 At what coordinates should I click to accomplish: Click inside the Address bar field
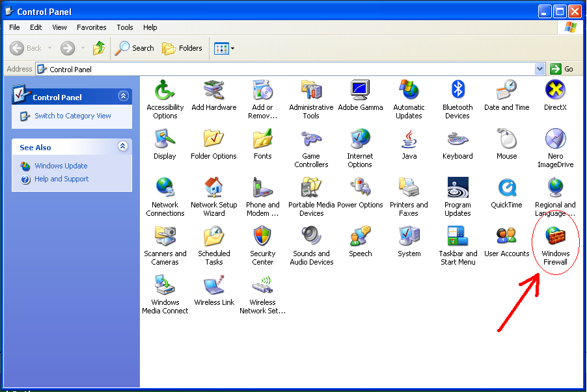coord(286,69)
